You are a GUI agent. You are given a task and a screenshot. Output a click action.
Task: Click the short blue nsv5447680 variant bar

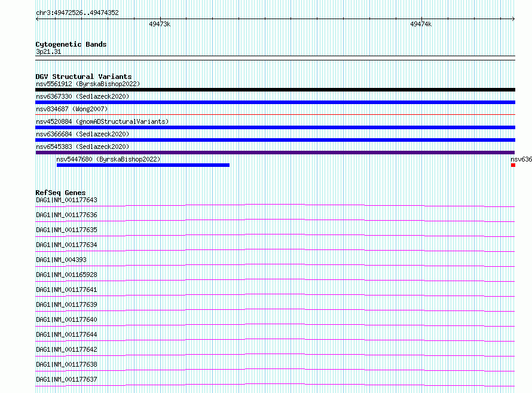coord(143,165)
